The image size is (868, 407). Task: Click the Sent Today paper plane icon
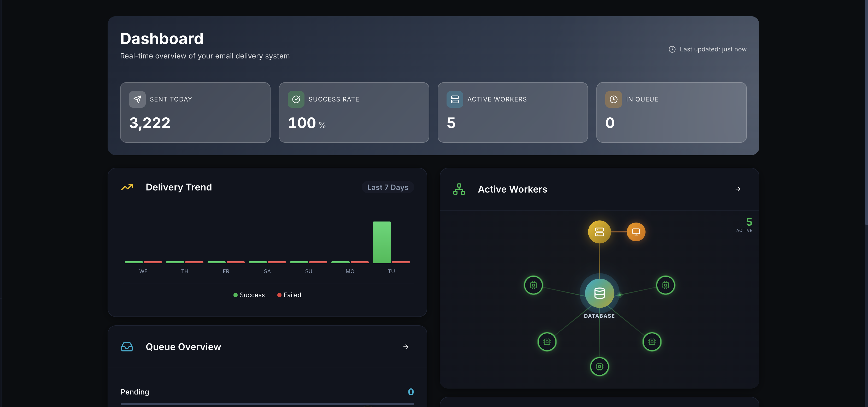click(137, 99)
